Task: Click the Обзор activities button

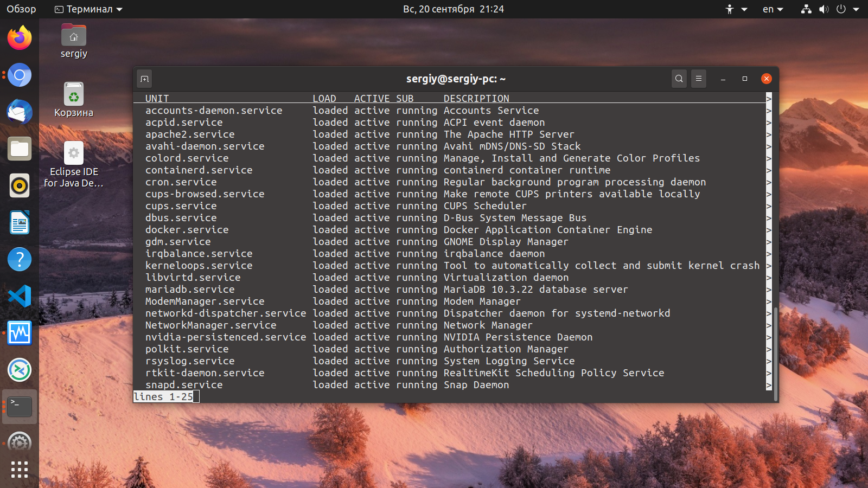Action: pos(21,9)
